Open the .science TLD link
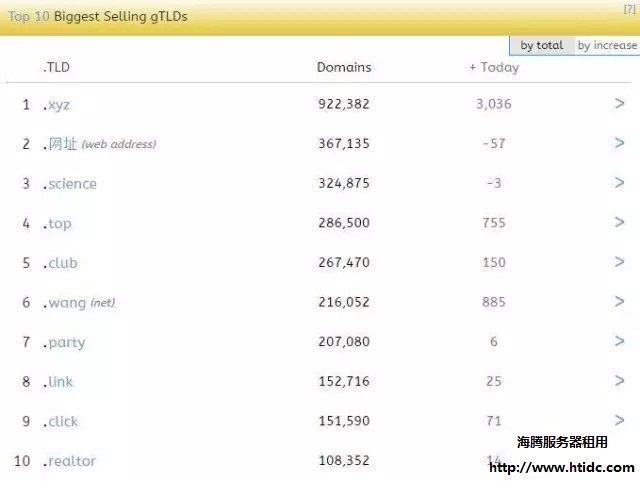Image resolution: width=640 pixels, height=481 pixels. click(x=70, y=184)
